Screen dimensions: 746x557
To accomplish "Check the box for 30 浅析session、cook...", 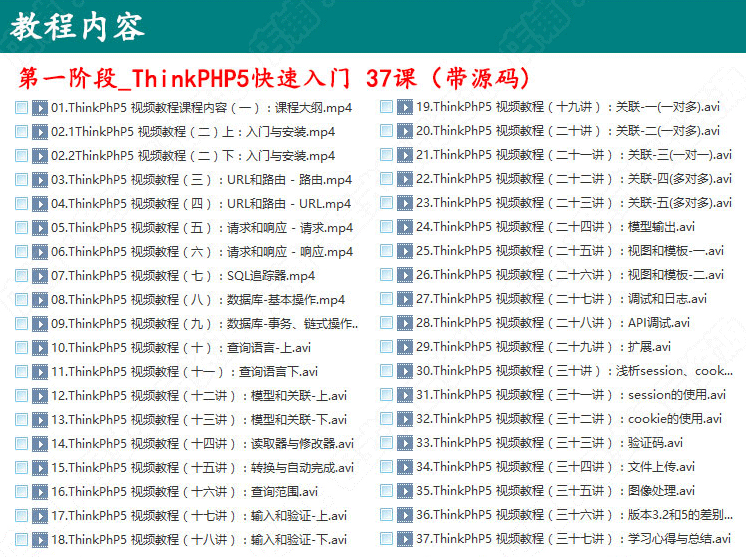I will tap(386, 371).
